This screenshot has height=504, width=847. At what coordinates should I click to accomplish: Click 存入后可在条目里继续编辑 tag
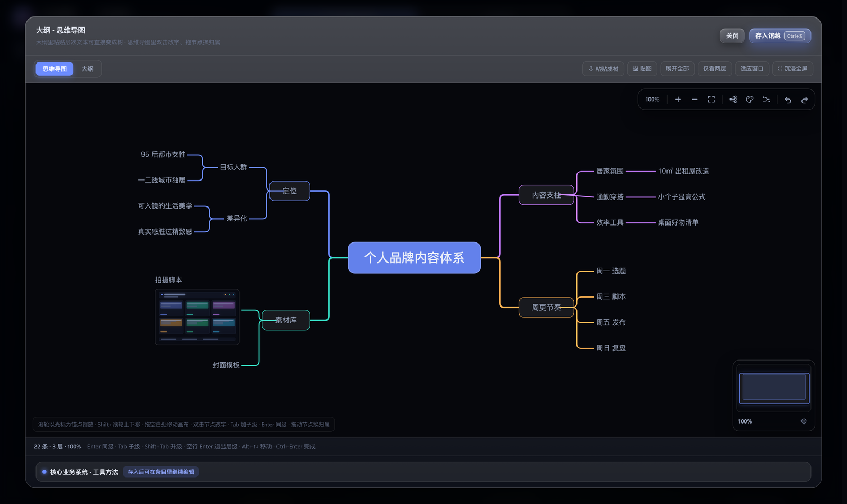161,472
